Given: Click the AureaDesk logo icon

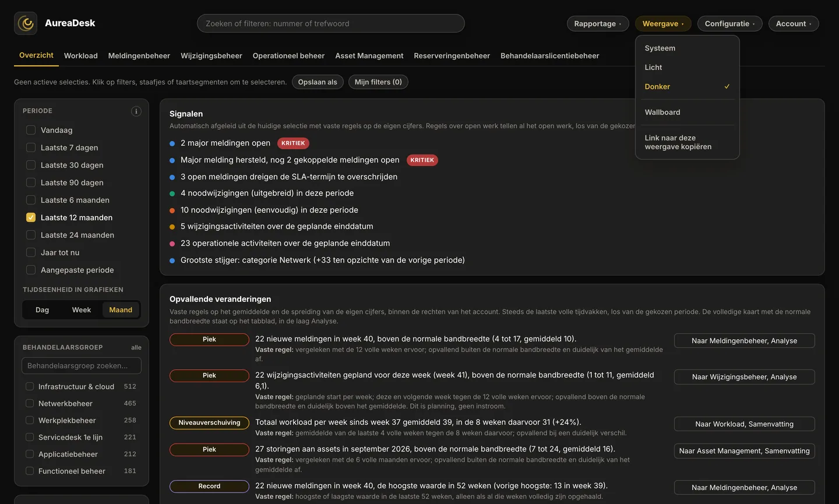Looking at the screenshot, I should (x=26, y=23).
